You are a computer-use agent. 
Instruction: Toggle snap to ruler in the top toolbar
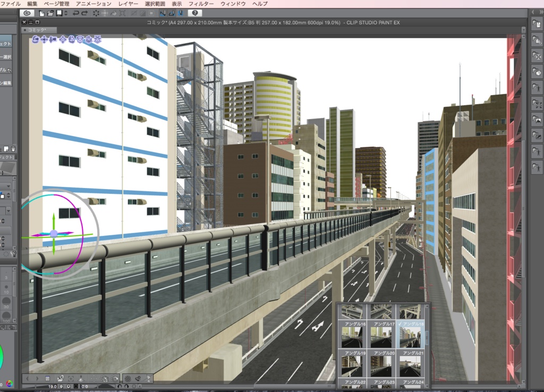(x=164, y=12)
